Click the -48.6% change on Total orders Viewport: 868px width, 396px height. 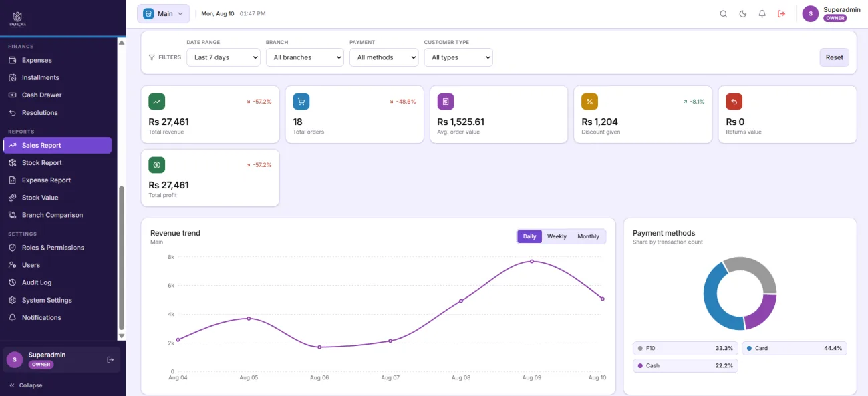coord(403,102)
